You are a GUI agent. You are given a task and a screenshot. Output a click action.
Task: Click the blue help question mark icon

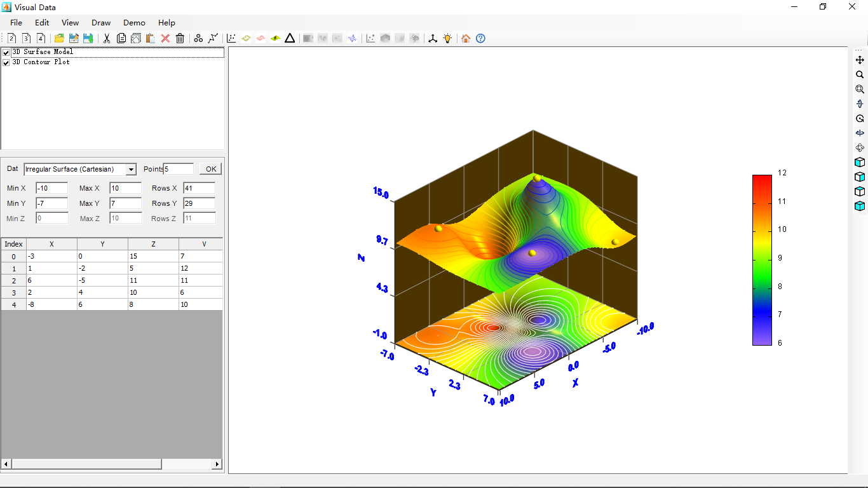(480, 39)
